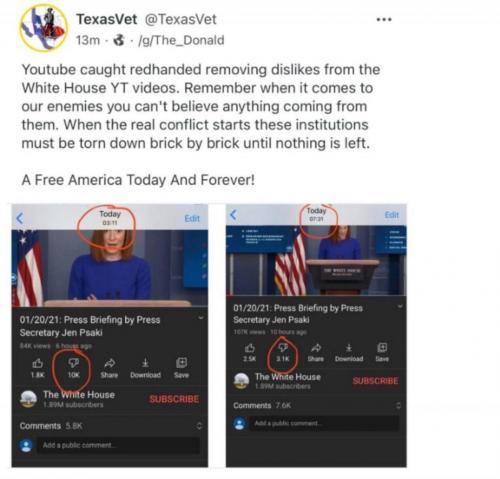Tap Download icon in left screenshot
The image size is (500, 479).
pos(145,363)
